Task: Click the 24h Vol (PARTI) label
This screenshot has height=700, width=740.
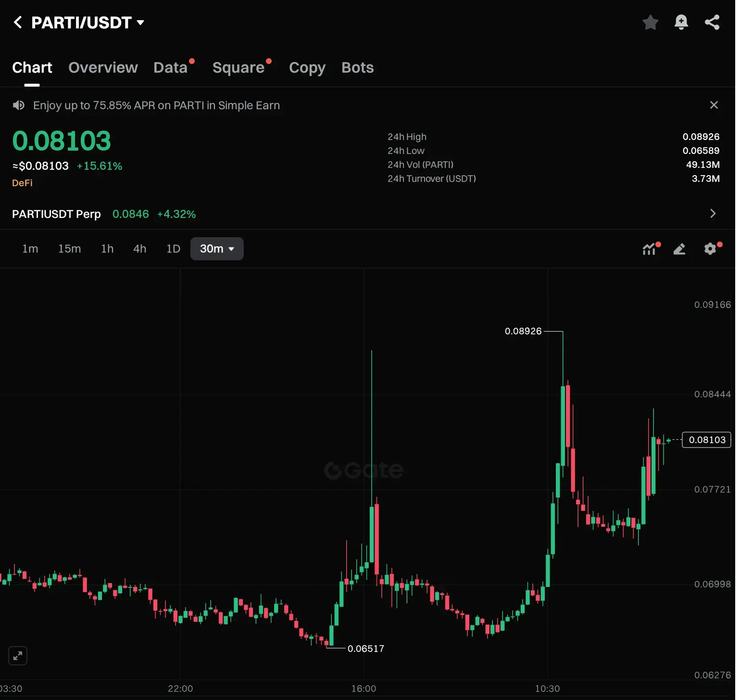Action: click(420, 165)
